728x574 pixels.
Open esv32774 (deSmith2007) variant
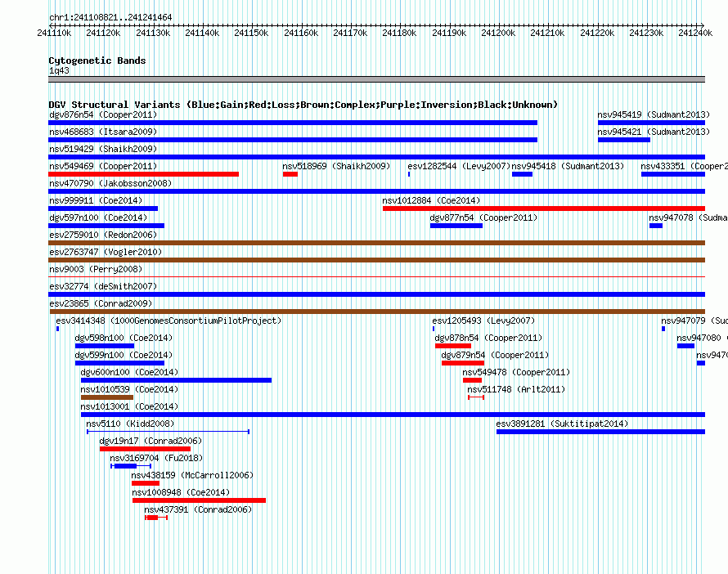tap(376, 294)
